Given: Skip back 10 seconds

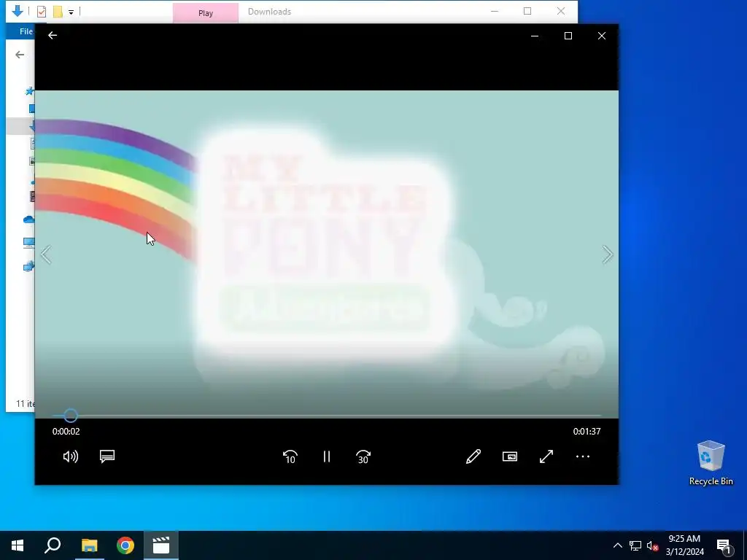Looking at the screenshot, I should click(x=290, y=456).
